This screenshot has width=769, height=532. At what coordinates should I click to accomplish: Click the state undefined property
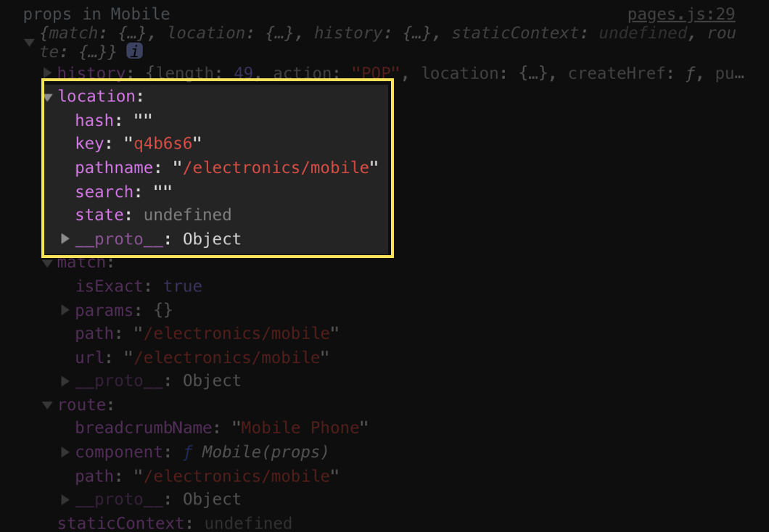point(153,215)
